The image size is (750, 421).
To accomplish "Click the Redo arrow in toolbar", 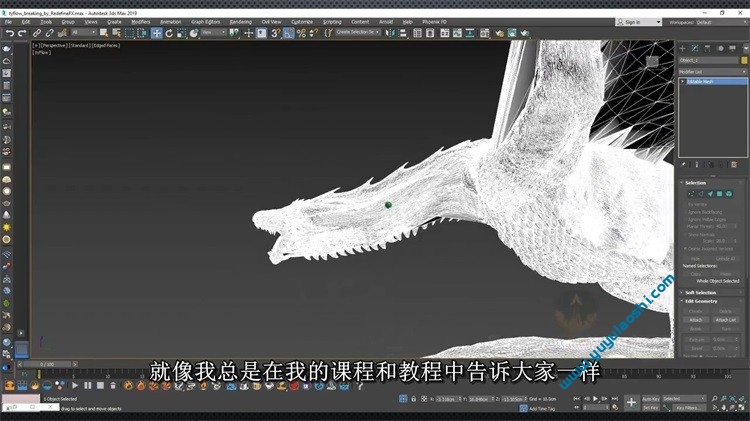I will pos(22,33).
